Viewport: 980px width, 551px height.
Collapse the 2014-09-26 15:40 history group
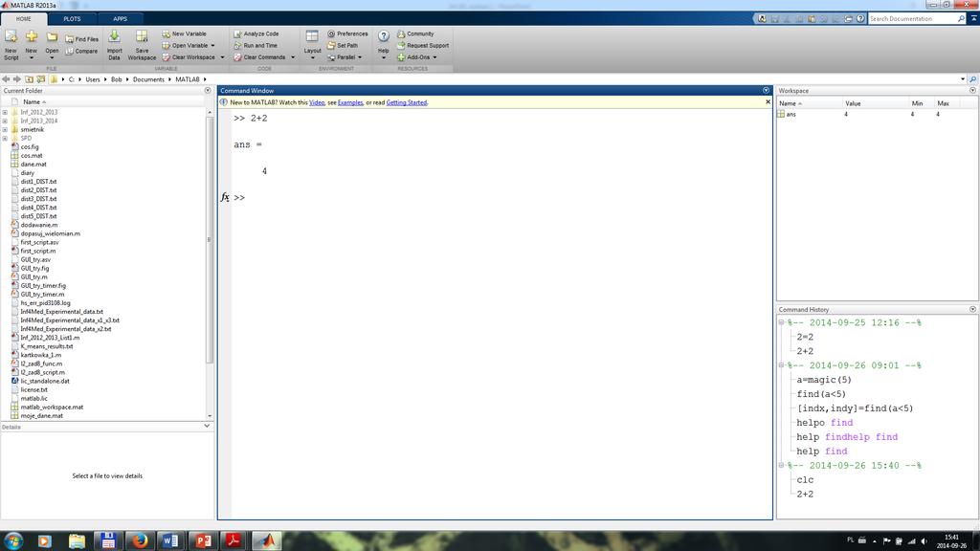[781, 466]
